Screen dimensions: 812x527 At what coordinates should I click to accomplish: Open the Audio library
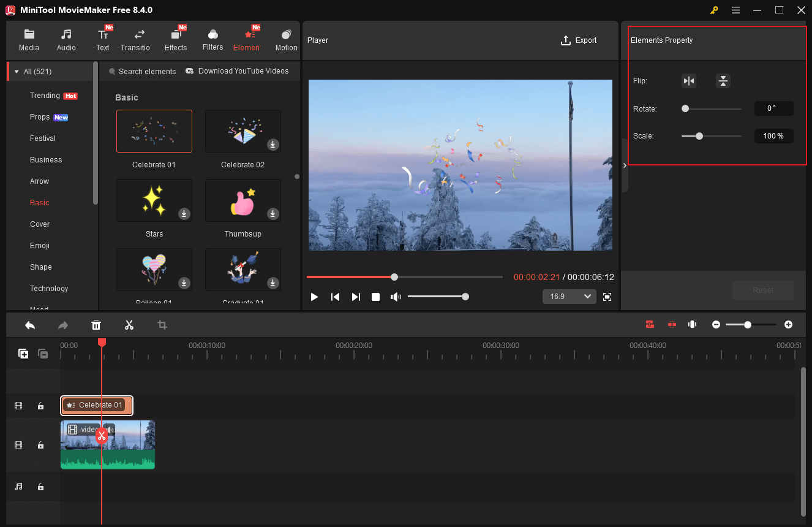[66, 39]
